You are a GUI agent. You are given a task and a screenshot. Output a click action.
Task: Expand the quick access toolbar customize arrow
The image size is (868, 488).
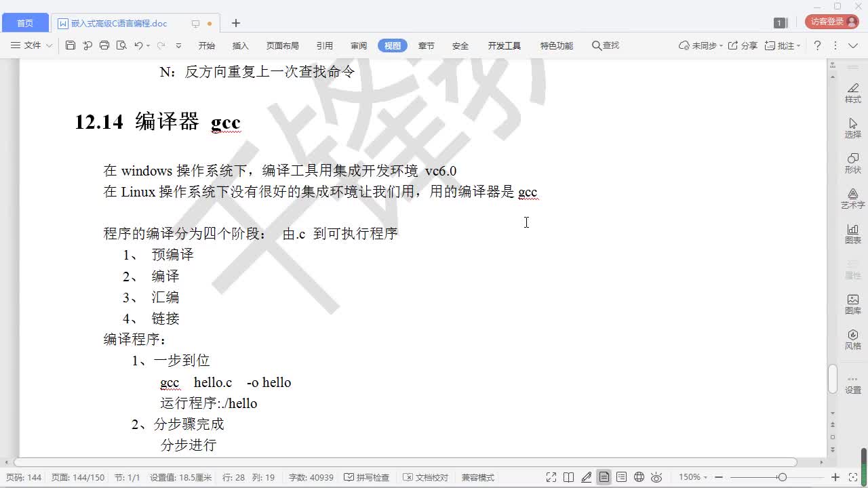178,46
